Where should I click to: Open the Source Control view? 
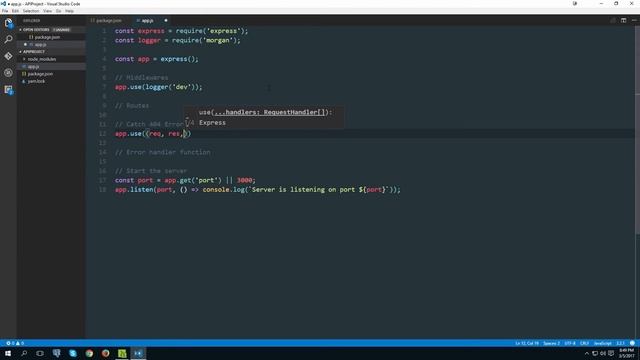8,56
